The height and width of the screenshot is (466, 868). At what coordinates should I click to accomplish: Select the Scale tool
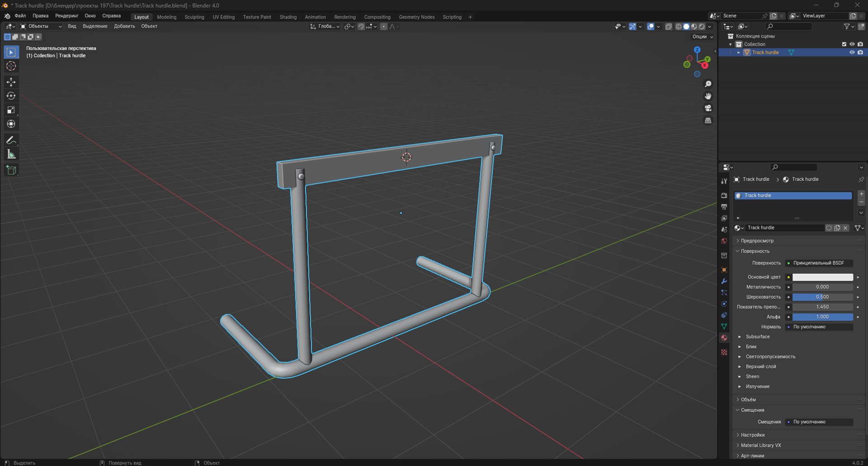coord(11,110)
